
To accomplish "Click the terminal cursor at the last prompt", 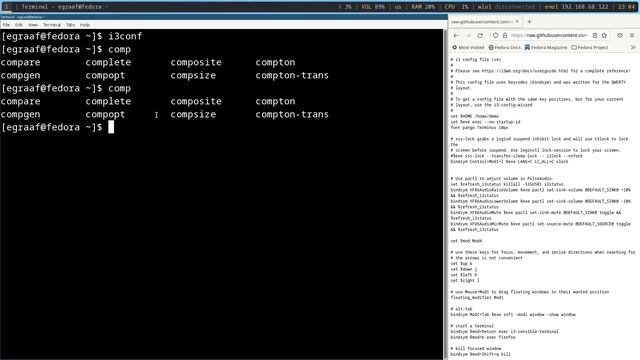I will tap(111, 127).
